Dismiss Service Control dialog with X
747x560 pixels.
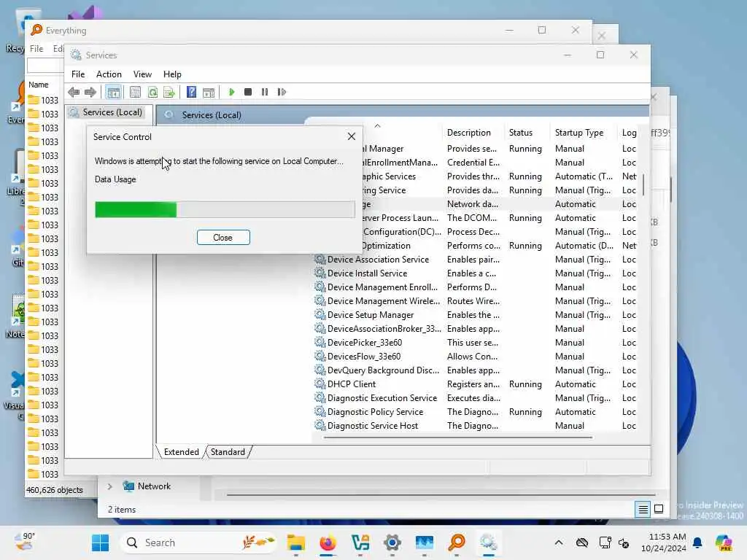pyautogui.click(x=352, y=136)
